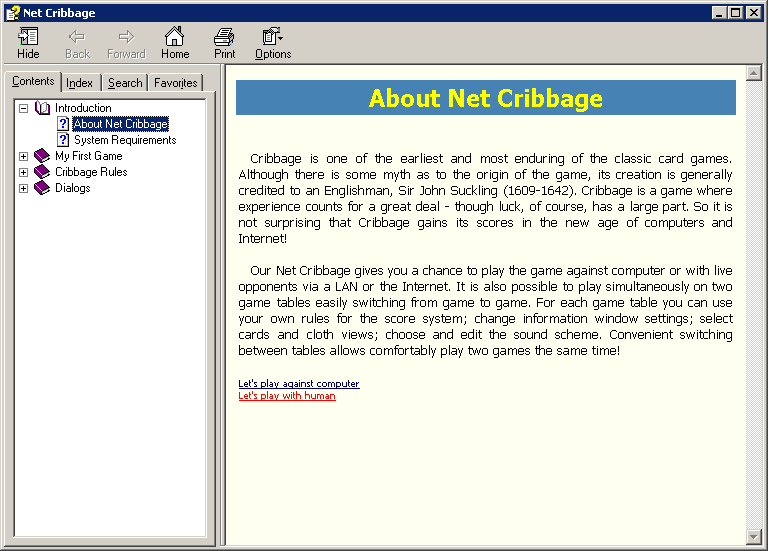
Task: Expand the Dialogs tree node
Action: click(x=24, y=189)
